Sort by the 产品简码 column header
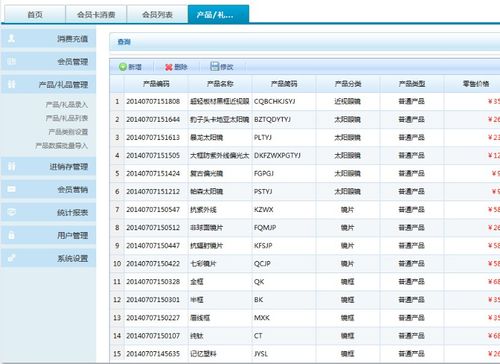The height and width of the screenshot is (364, 500). click(284, 84)
